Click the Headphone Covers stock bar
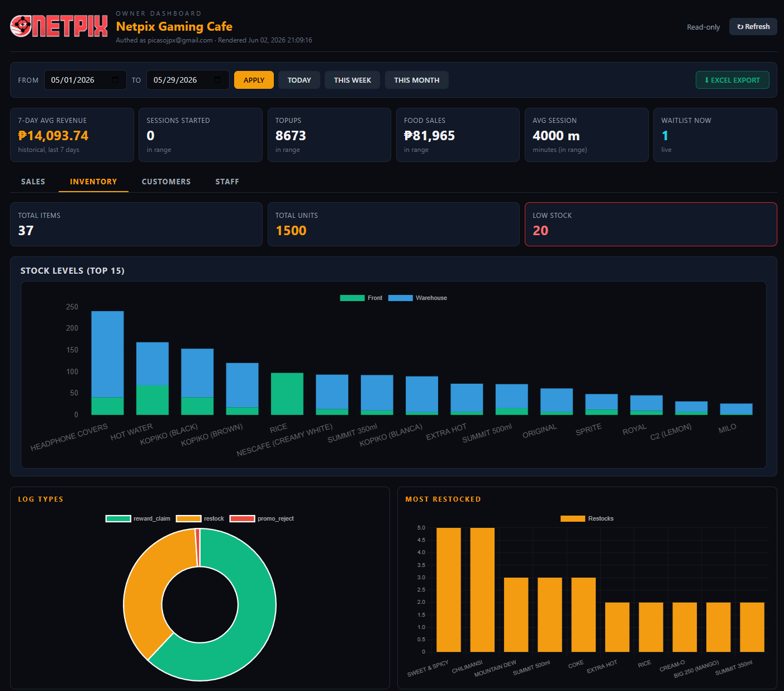 click(x=107, y=363)
